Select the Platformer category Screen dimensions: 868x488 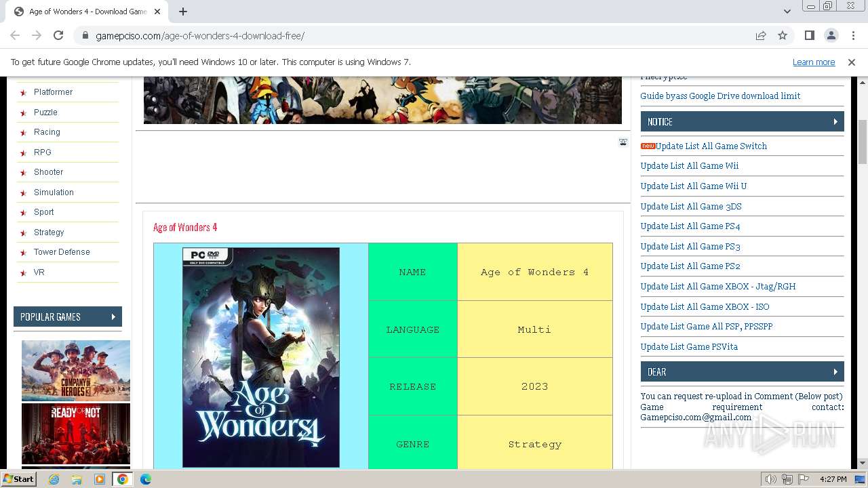click(x=53, y=92)
